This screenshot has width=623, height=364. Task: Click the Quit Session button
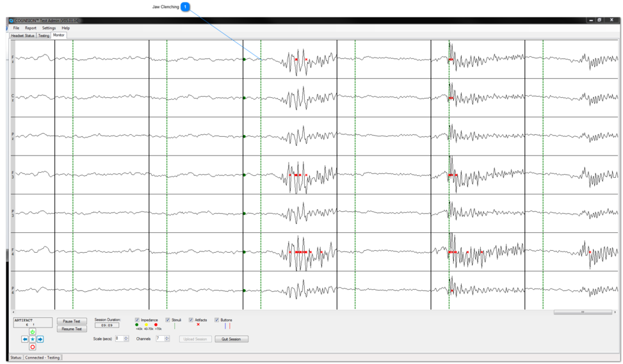(x=231, y=339)
